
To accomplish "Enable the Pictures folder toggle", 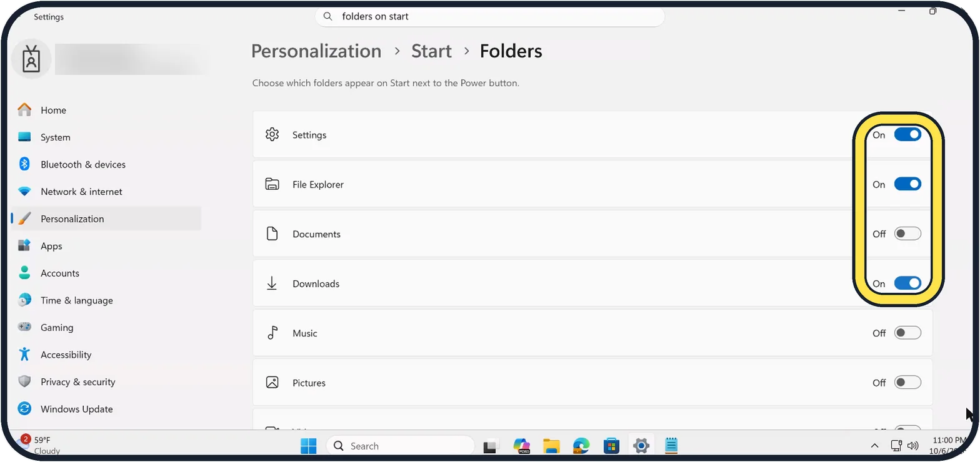I will pyautogui.click(x=907, y=383).
